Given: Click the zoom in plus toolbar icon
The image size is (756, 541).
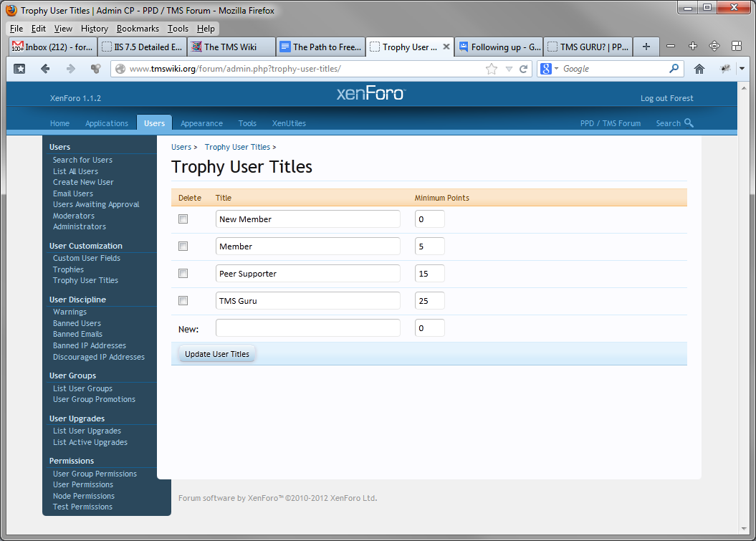Looking at the screenshot, I should (692, 47).
